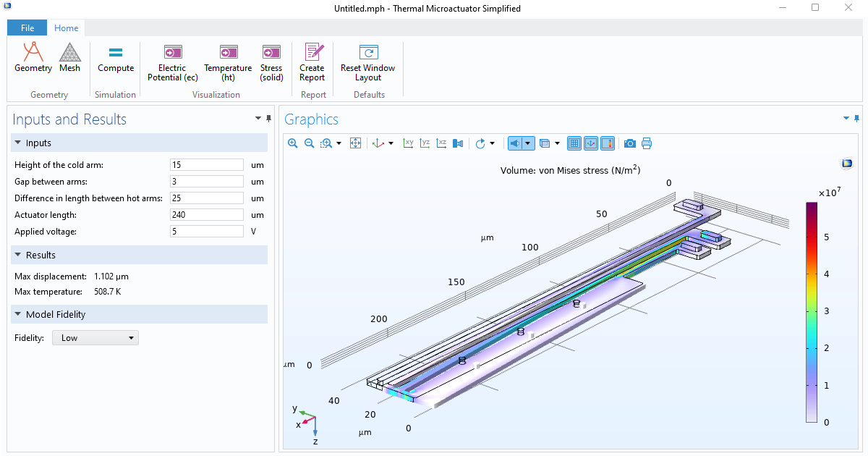Toggle scene lighting in Graphics toolbar
868x456 pixels.
click(x=516, y=143)
